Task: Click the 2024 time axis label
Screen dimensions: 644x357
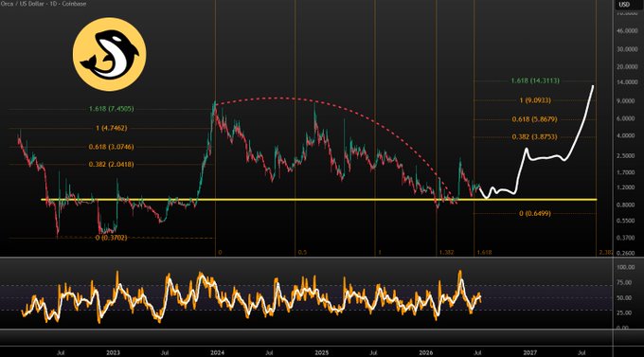Action: click(217, 352)
